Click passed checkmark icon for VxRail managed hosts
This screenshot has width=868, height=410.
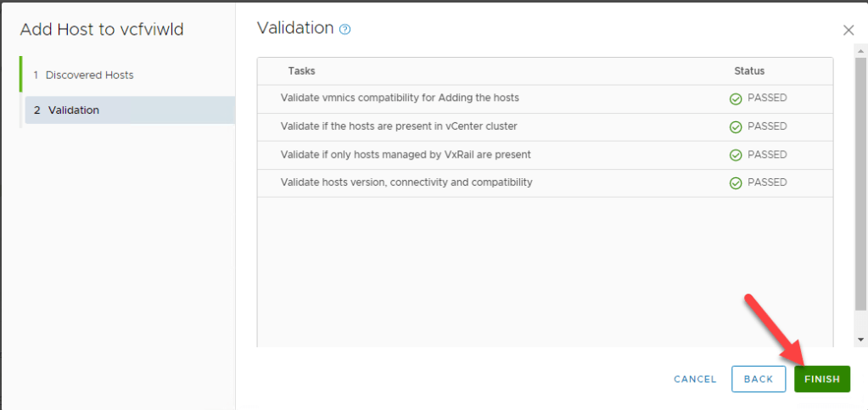[x=736, y=155]
